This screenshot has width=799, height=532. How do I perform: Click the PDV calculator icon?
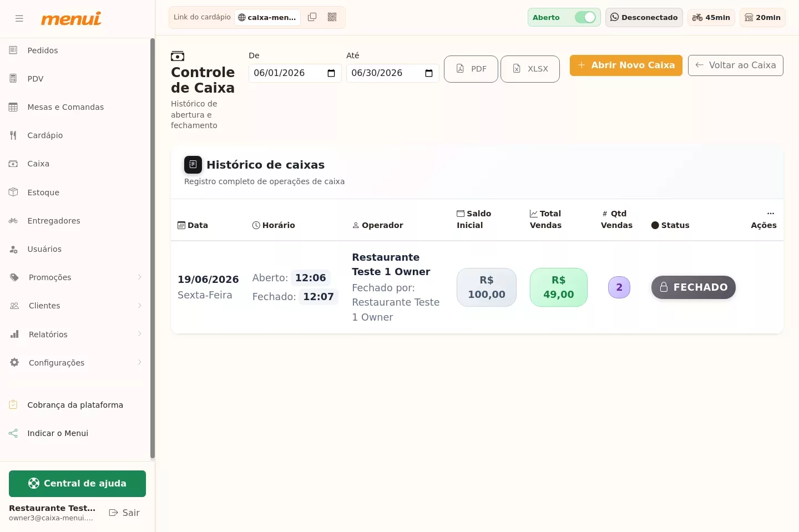(x=13, y=79)
